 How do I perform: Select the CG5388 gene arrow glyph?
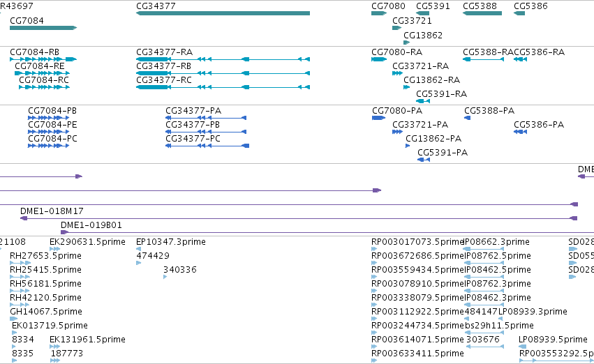(x=482, y=13)
